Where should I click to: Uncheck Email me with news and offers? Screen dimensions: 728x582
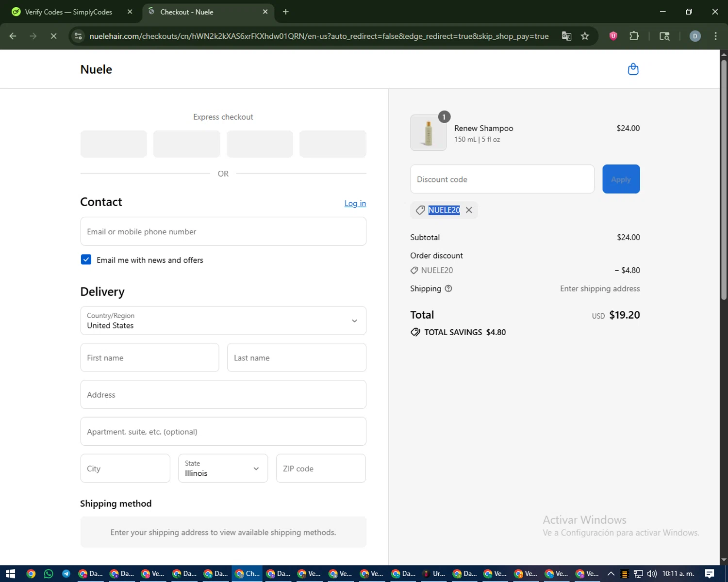click(86, 259)
